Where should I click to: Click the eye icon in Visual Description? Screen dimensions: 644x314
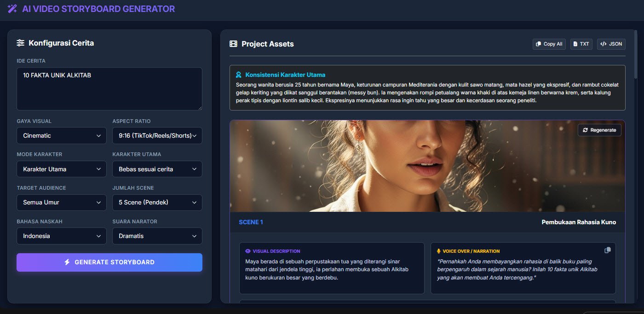click(x=248, y=251)
